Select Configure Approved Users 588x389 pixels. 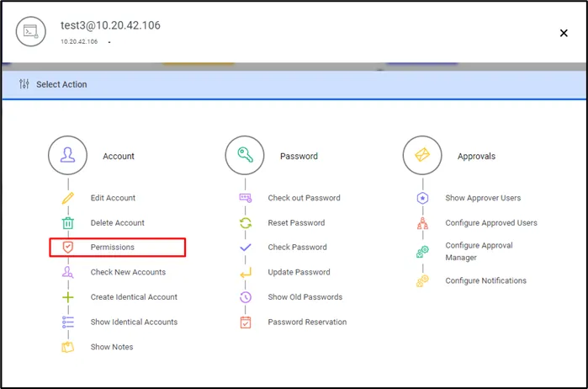491,222
